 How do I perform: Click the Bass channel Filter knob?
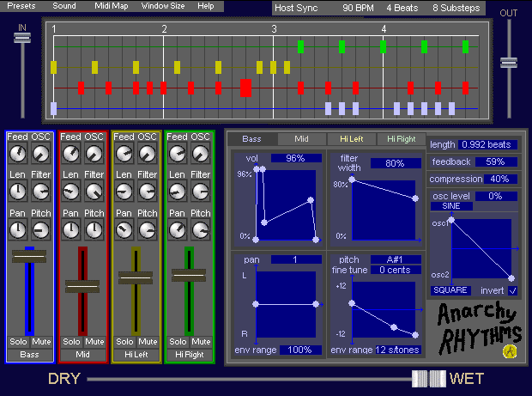tap(40, 192)
